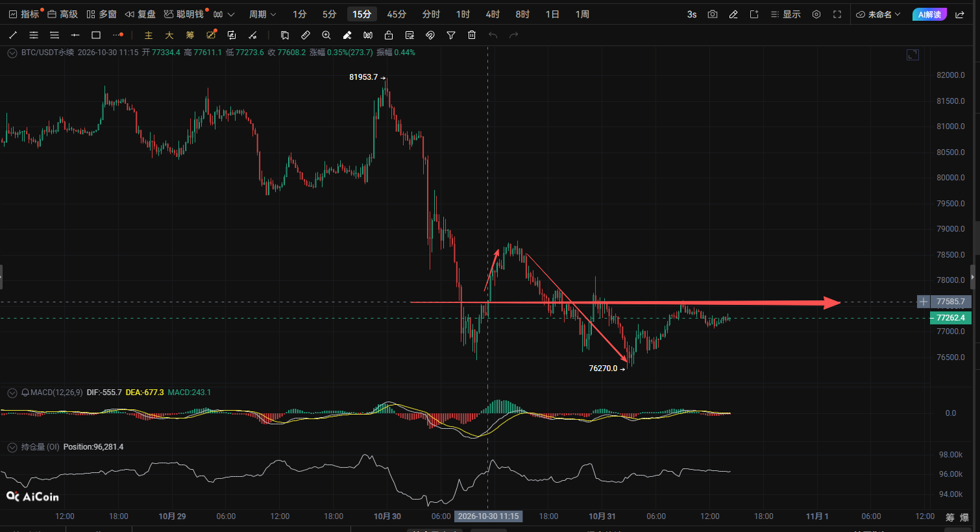Select the eraser tool

(347, 35)
